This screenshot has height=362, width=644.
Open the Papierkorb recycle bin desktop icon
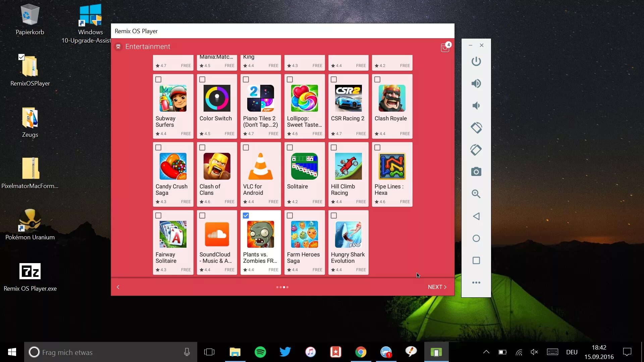[30, 19]
